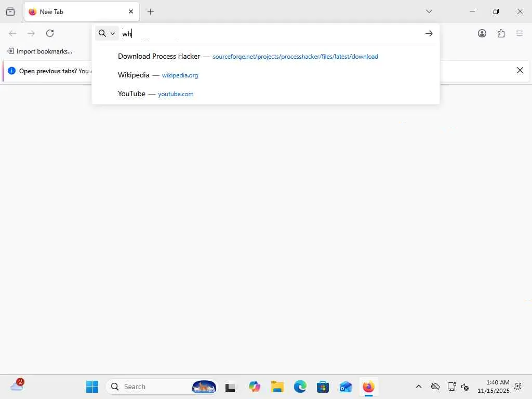Open network status tray icon

tap(451, 387)
